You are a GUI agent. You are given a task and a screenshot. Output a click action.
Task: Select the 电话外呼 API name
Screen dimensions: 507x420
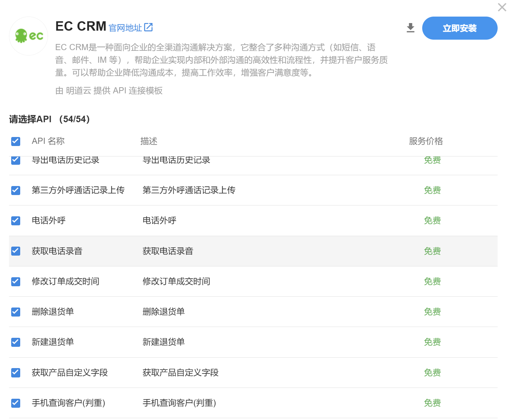[49, 220]
